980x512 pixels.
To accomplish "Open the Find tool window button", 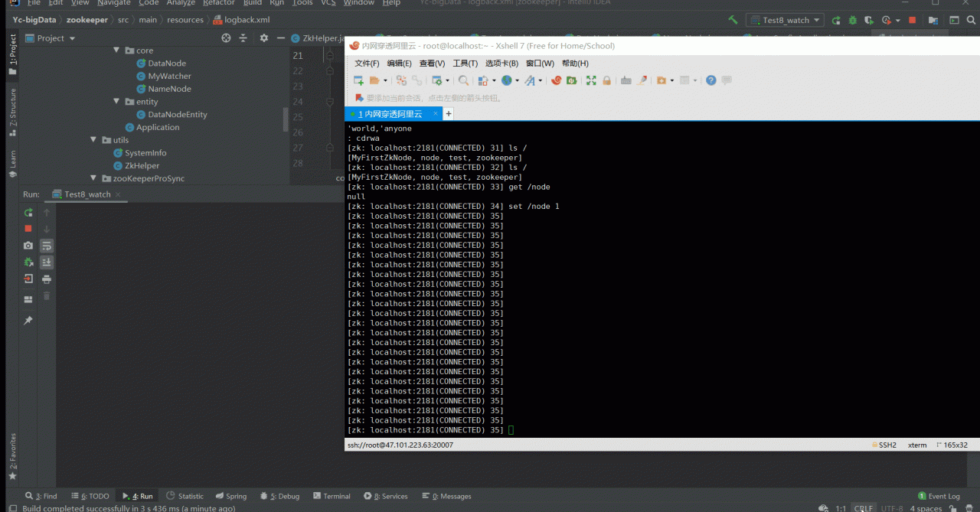I will coord(41,497).
